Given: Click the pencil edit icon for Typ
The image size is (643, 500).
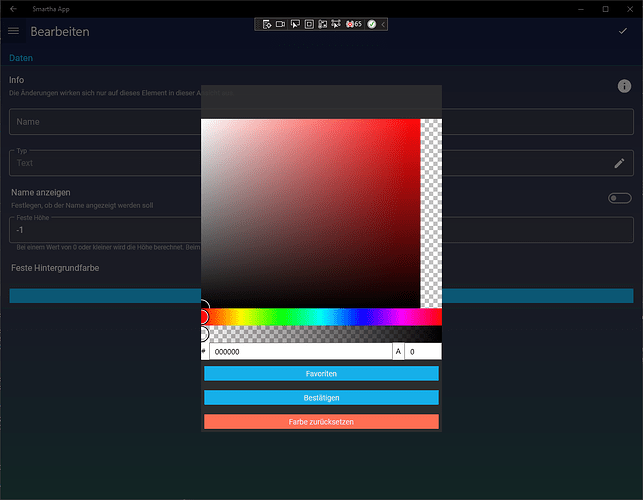Looking at the screenshot, I should tap(619, 163).
